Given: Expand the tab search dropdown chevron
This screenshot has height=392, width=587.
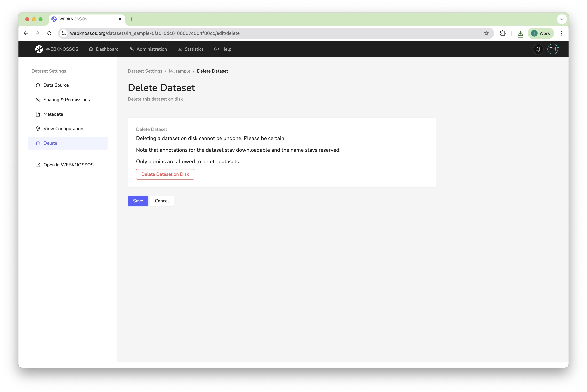Looking at the screenshot, I should [x=562, y=19].
